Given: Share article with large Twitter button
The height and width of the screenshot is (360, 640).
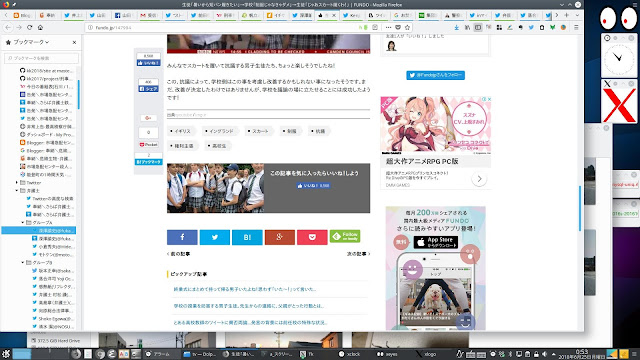Looking at the screenshot, I should [x=215, y=237].
